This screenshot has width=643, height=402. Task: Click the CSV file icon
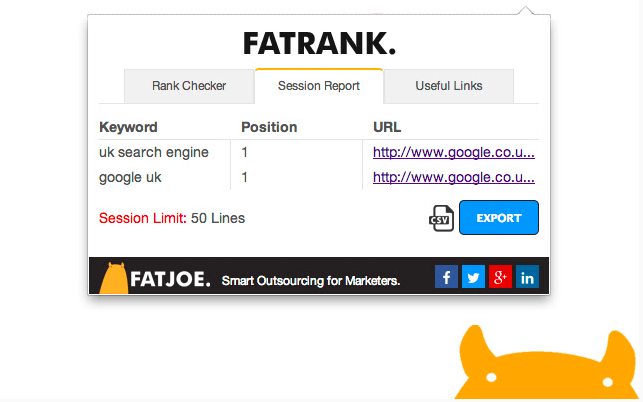(441, 218)
